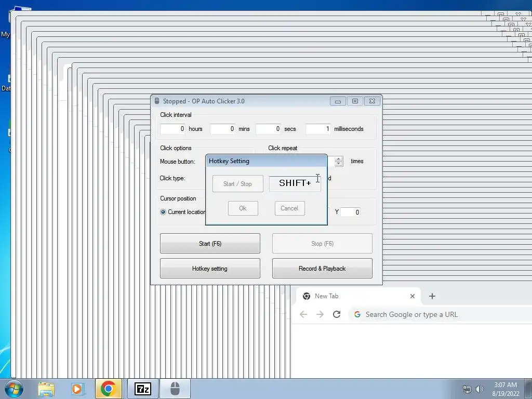Click Chrome's forward arrow
The image size is (532, 399).
320,314
